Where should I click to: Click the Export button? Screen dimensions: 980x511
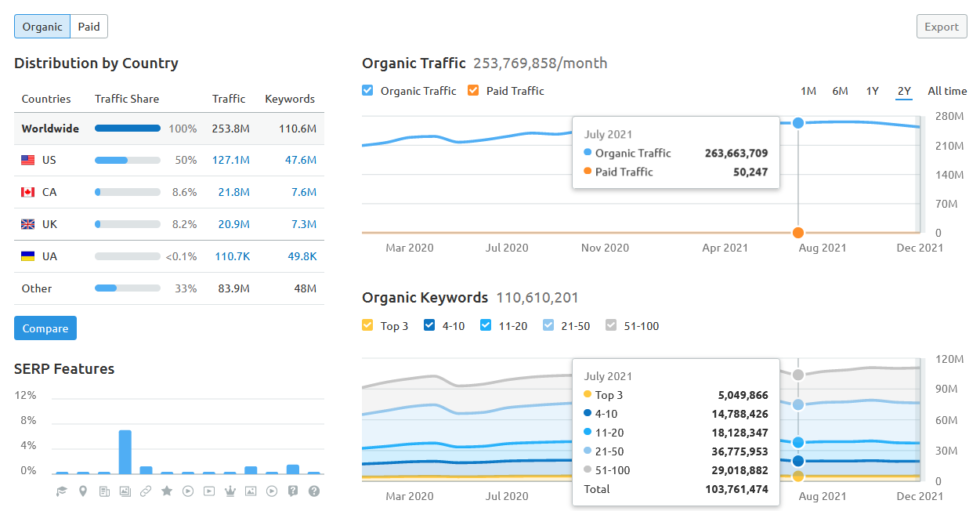(942, 26)
